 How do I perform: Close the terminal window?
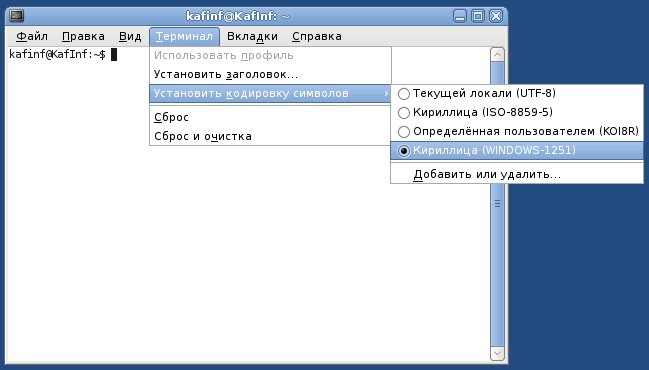496,16
